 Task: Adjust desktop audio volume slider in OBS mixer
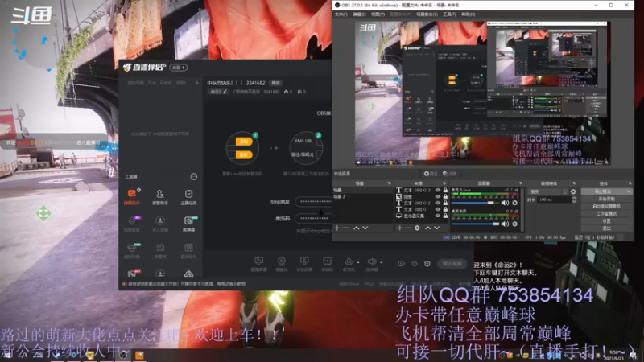coord(475,224)
